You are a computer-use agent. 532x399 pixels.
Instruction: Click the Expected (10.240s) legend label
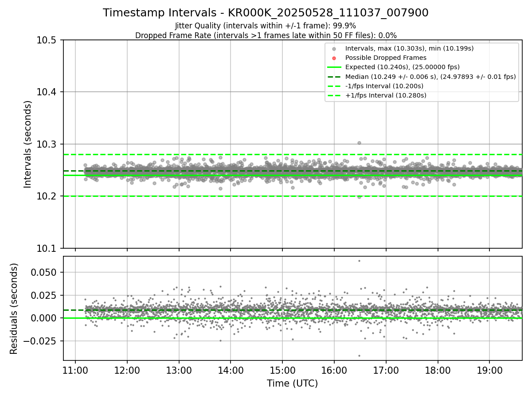pos(402,67)
